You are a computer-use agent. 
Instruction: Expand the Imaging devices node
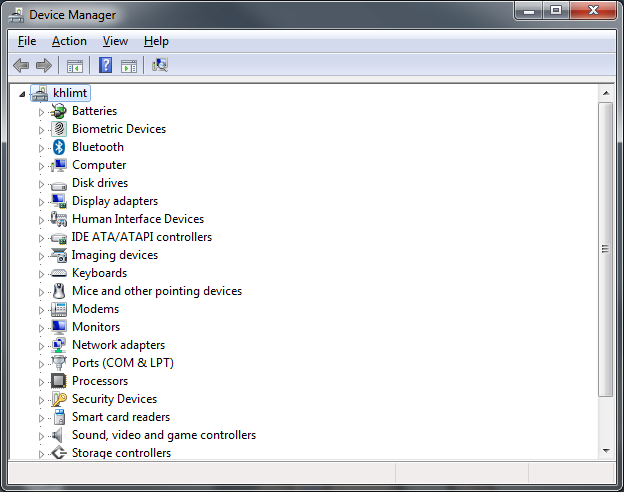pyautogui.click(x=41, y=256)
